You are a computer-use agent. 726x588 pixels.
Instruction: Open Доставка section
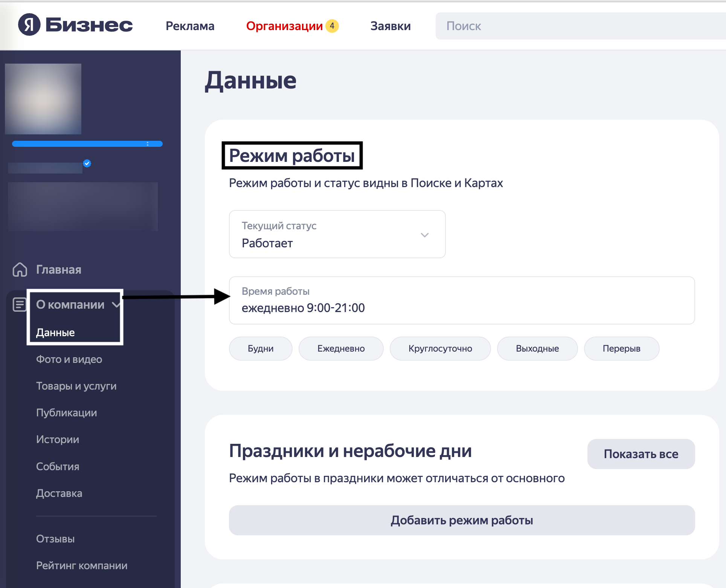(x=59, y=493)
